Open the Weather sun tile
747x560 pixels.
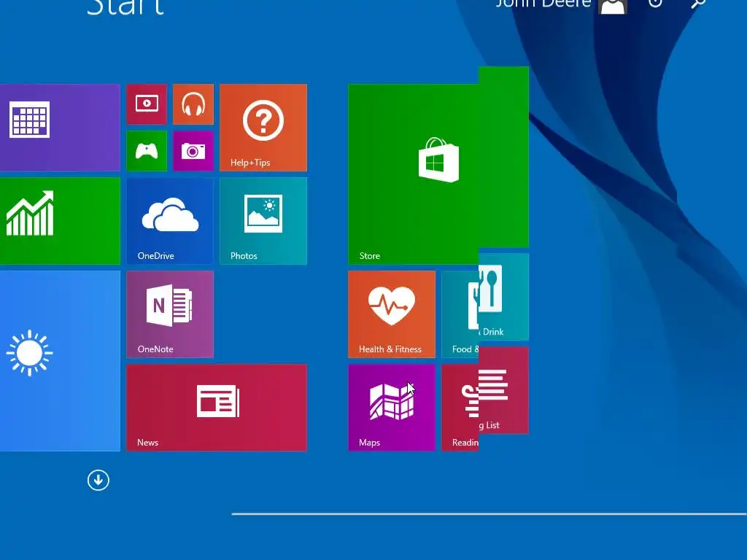click(60, 361)
